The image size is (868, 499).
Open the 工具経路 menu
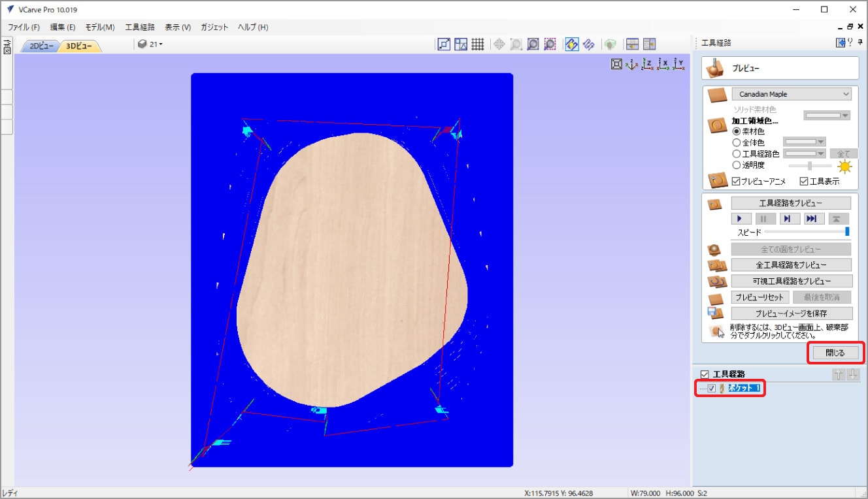coord(140,27)
